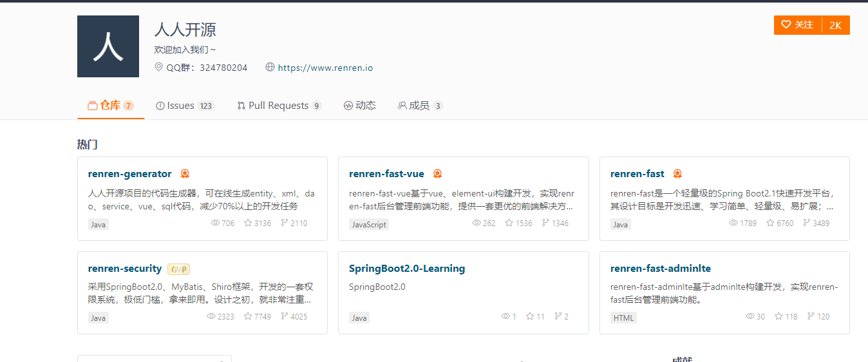Click the watch eye icon on SpringBoot2.0-Learning card

coord(506,316)
